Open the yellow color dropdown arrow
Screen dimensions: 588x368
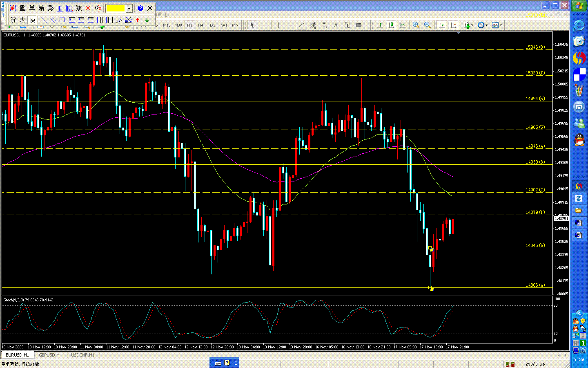coord(129,8)
